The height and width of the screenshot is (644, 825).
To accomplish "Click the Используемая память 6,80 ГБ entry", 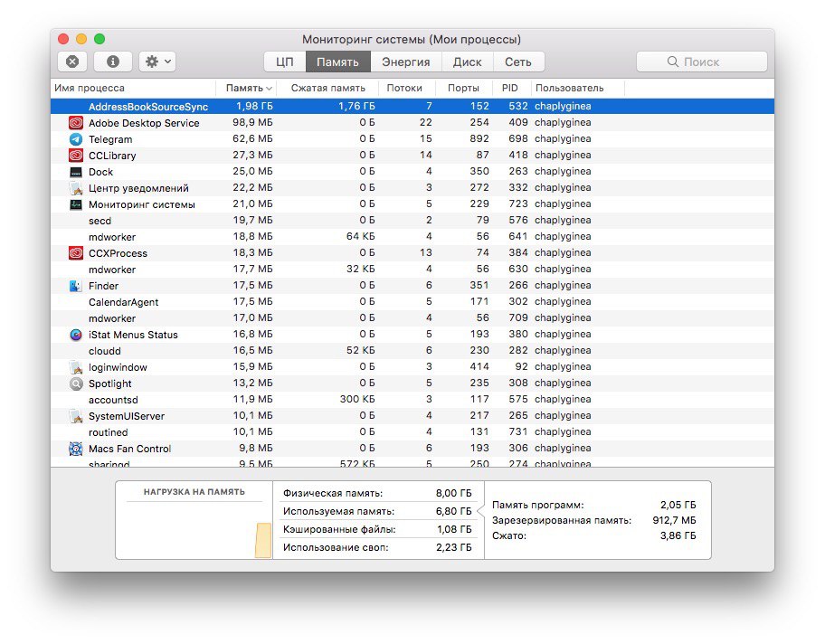I will point(377,511).
